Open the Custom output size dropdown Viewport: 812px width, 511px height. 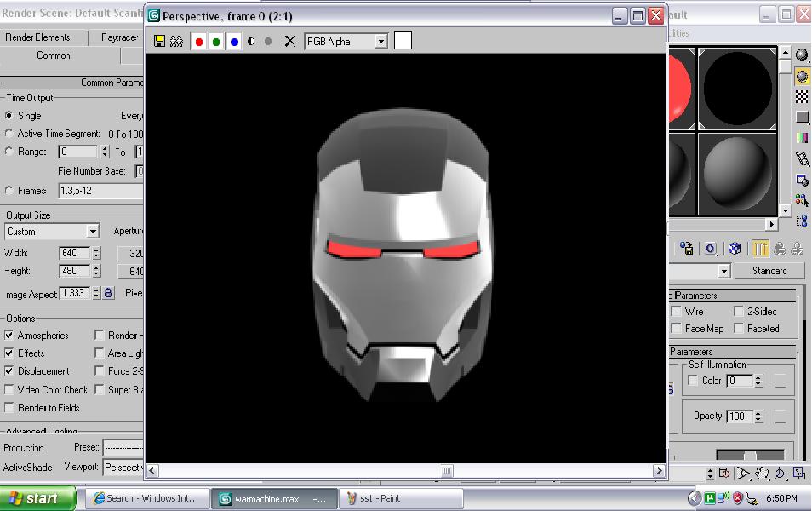click(93, 231)
